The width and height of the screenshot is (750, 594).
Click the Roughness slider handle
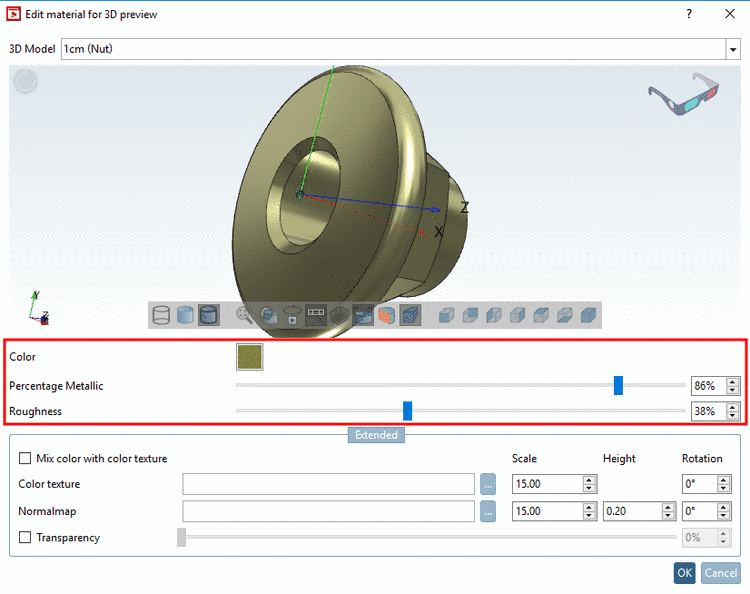tap(408, 411)
